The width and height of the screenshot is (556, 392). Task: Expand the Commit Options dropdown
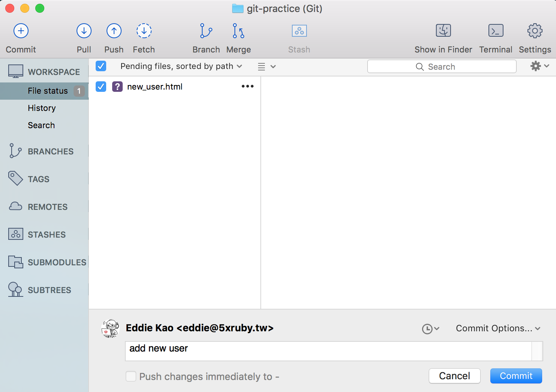[498, 328]
